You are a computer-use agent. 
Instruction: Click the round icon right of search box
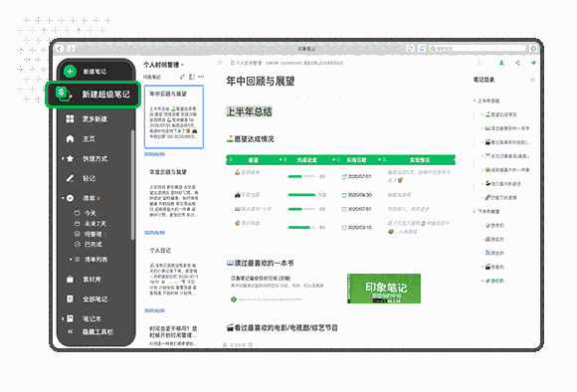point(533,48)
